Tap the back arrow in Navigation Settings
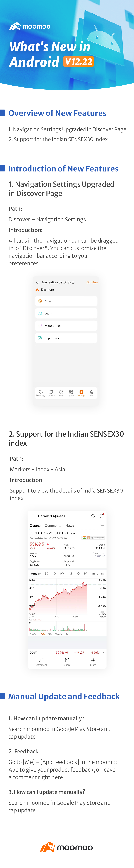 pos(38,282)
